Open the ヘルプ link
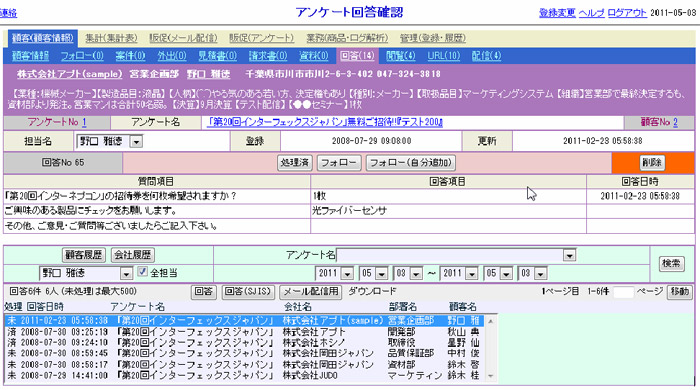The image size is (700, 390). tap(592, 13)
